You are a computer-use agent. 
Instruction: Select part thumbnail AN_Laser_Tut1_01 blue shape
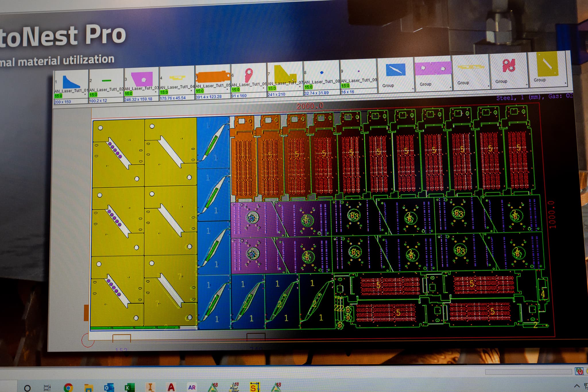point(71,82)
